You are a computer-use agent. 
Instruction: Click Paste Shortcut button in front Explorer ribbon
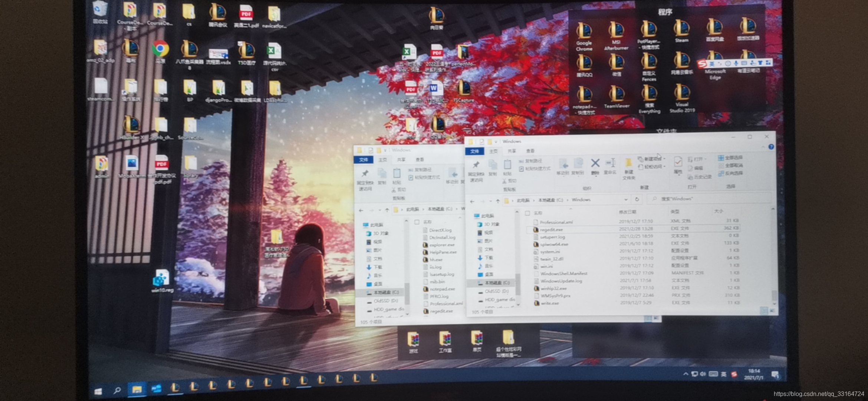coord(535,169)
